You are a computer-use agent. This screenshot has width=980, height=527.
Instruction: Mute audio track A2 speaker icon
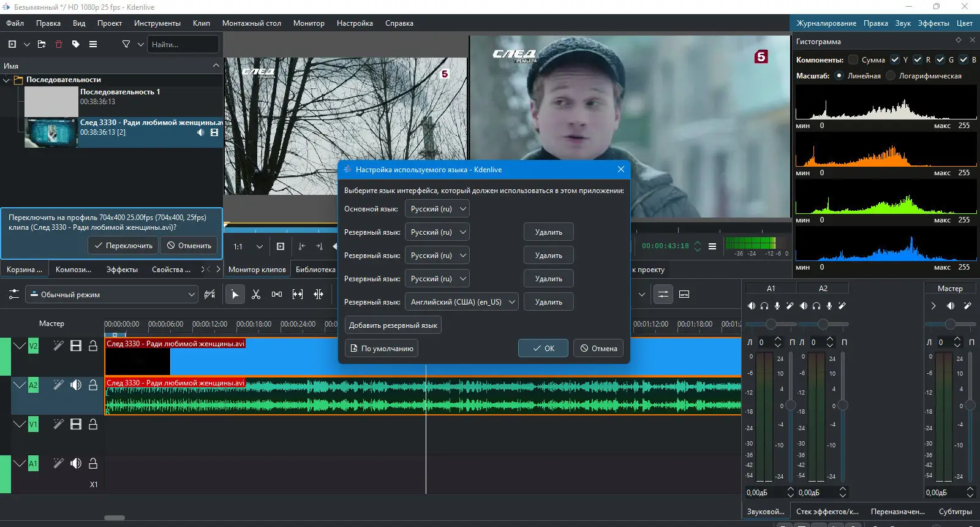[76, 385]
